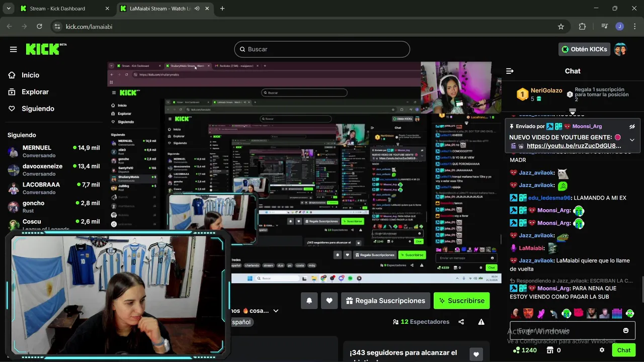View site information icon in address bar
Viewport: 644px width, 362px height.
pos(57,27)
